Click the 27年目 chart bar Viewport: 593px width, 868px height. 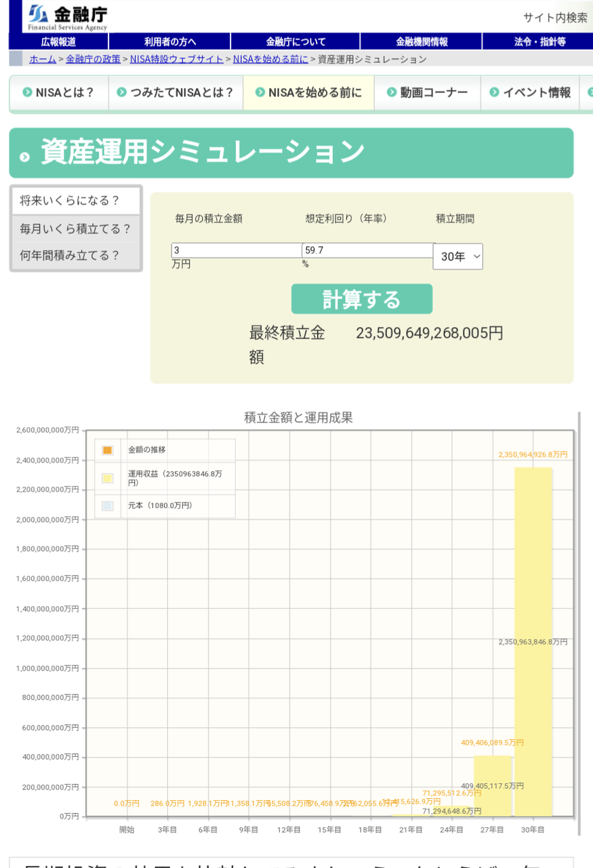pos(493,786)
